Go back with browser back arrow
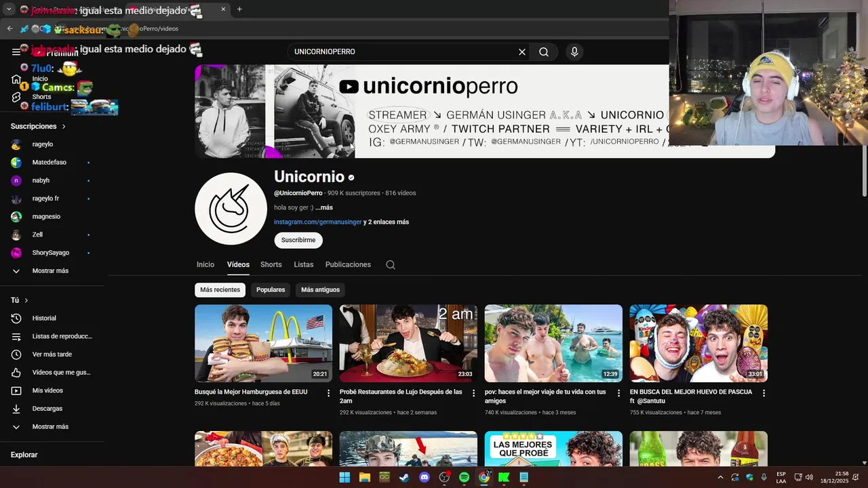Screen dimensions: 868x488 (x=9, y=28)
